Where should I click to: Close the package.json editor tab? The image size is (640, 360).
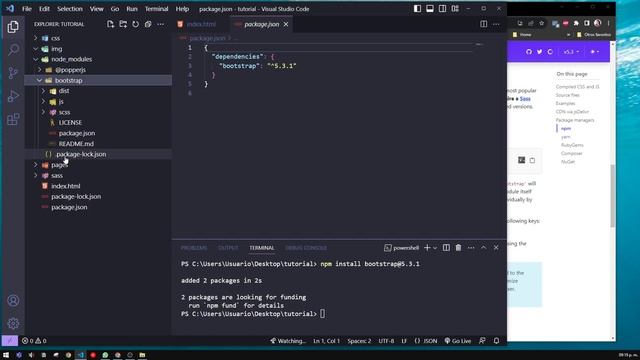click(x=286, y=24)
